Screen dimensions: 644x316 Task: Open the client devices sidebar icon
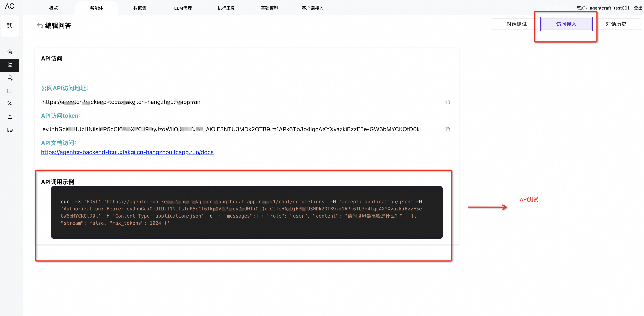pyautogui.click(x=10, y=130)
